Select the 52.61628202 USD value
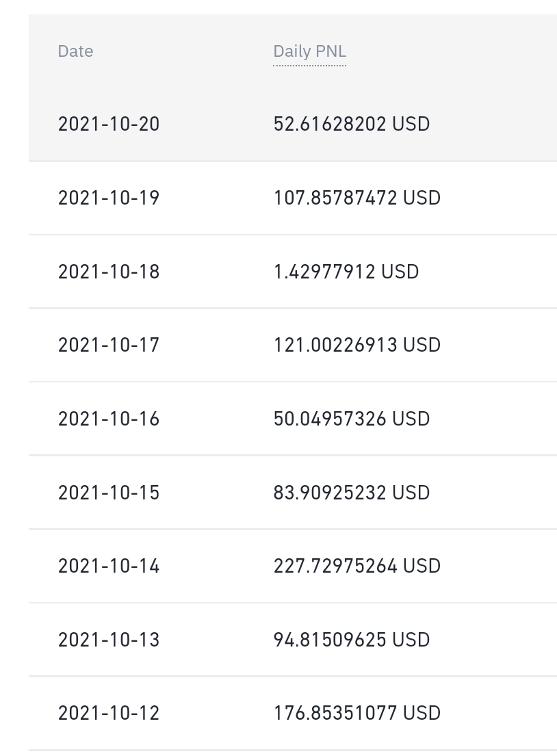This screenshot has height=756, width=557. [x=352, y=124]
